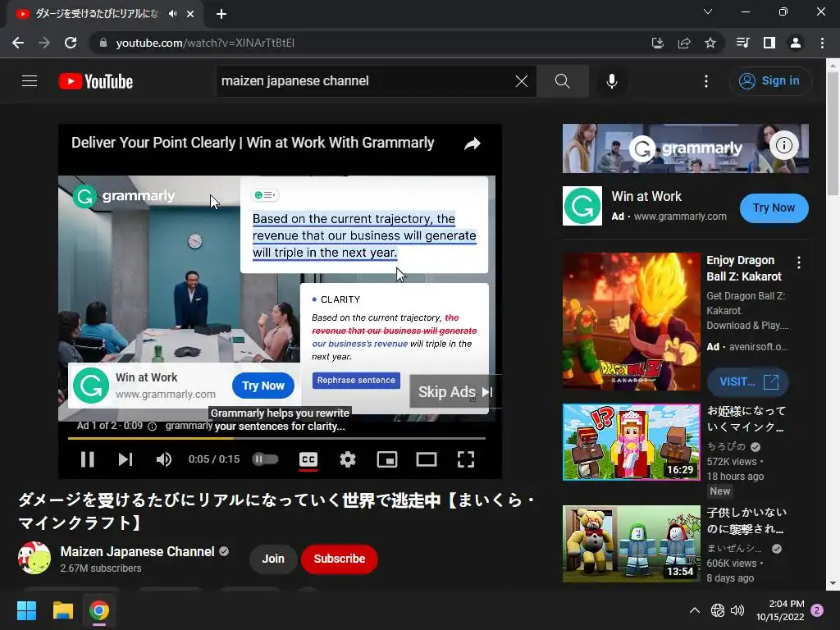Open YouTube settings three-dot menu
The width and height of the screenshot is (840, 630).
click(x=706, y=81)
